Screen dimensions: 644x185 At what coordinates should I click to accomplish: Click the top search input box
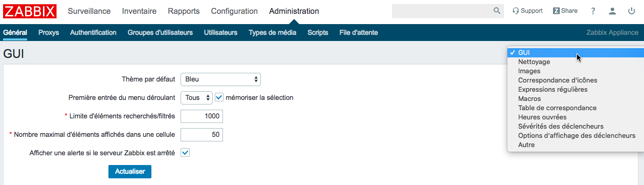442,11
